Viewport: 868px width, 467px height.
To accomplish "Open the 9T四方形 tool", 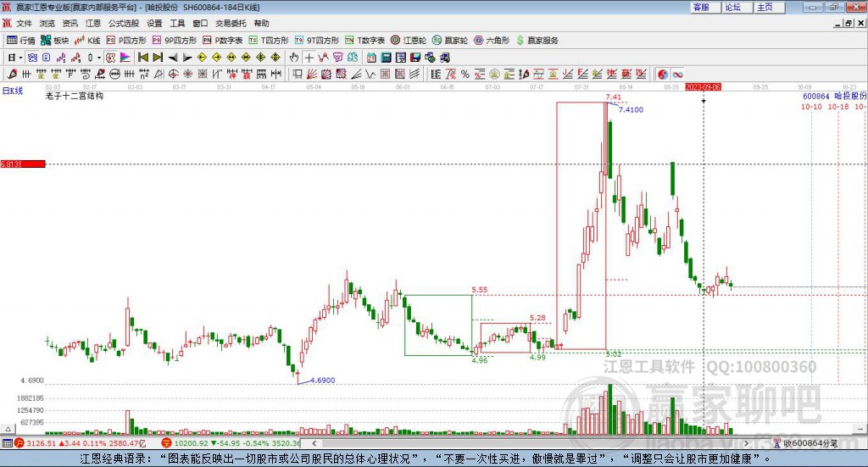I will 317,41.
